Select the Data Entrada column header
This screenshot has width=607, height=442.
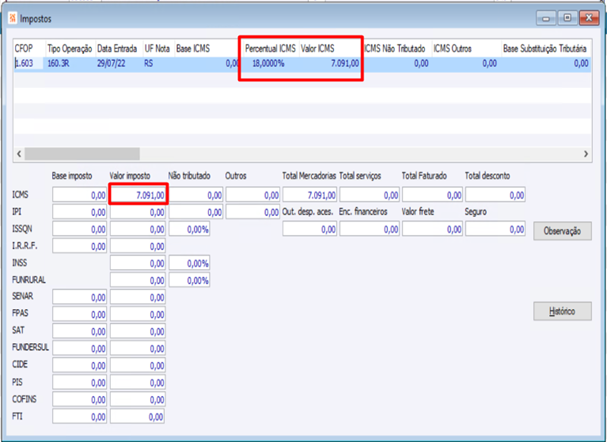(119, 49)
